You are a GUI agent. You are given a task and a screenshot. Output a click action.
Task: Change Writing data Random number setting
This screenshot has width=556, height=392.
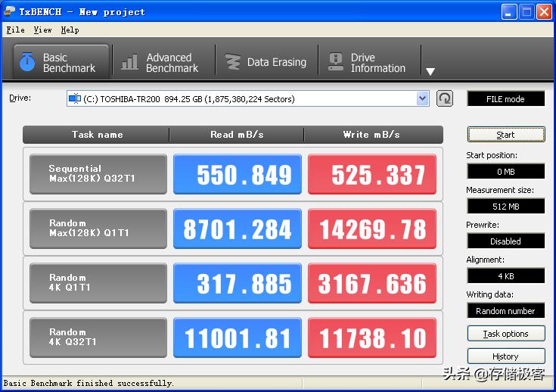(505, 311)
